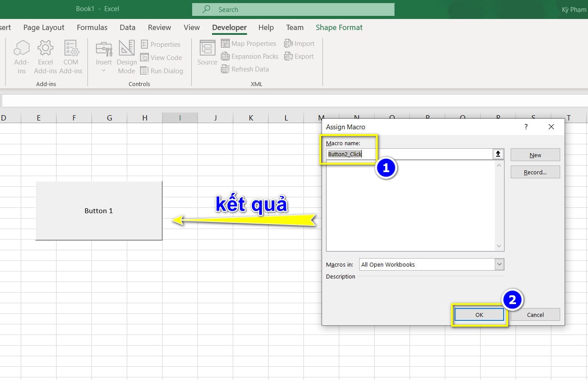Import XML data

pyautogui.click(x=300, y=43)
